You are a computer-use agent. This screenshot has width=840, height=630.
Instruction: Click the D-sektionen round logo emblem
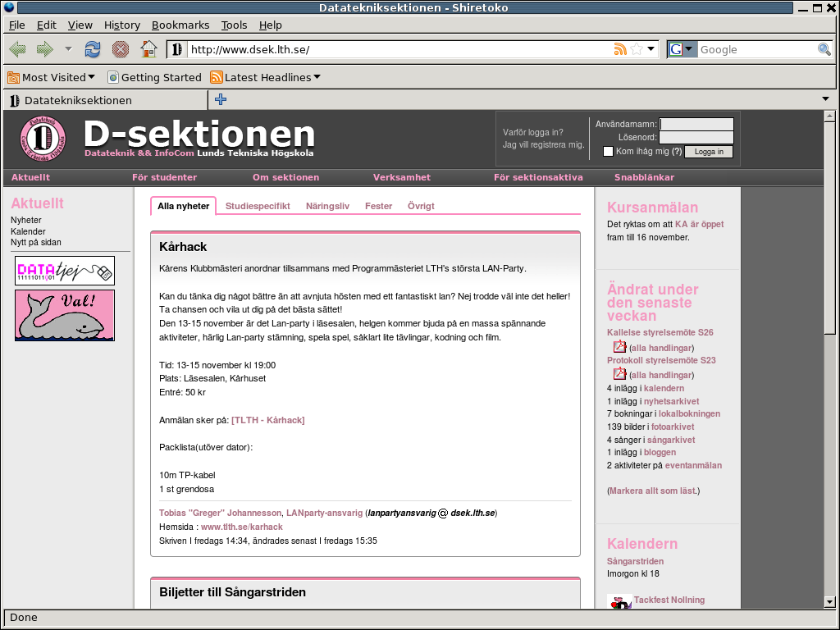pos(43,139)
